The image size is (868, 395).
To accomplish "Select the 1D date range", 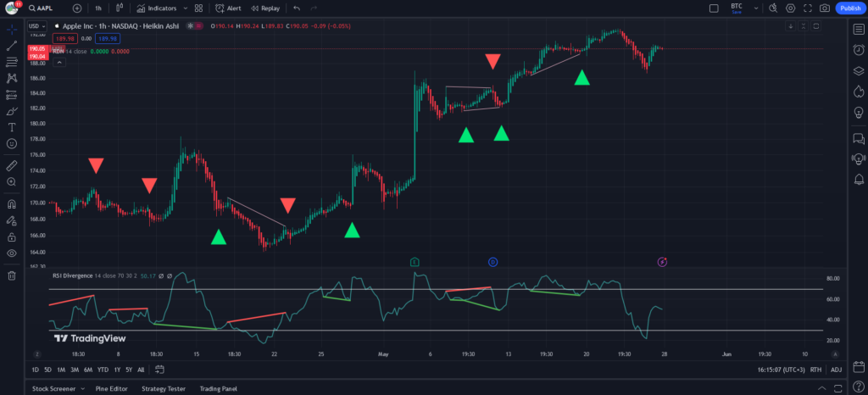I will [36, 370].
